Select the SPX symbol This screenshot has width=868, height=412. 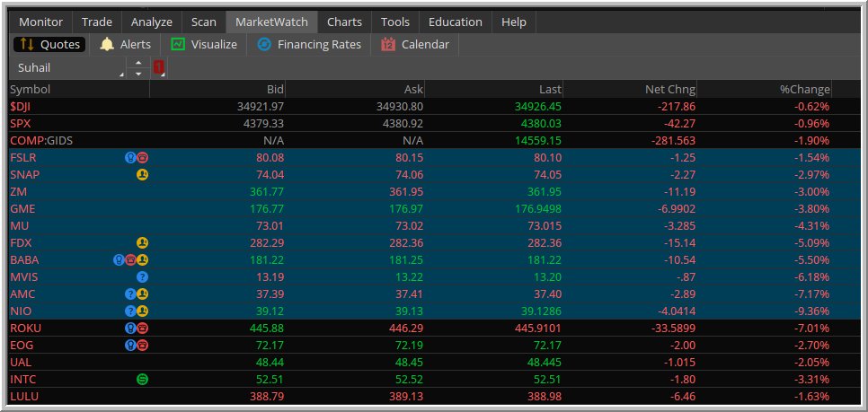click(20, 124)
